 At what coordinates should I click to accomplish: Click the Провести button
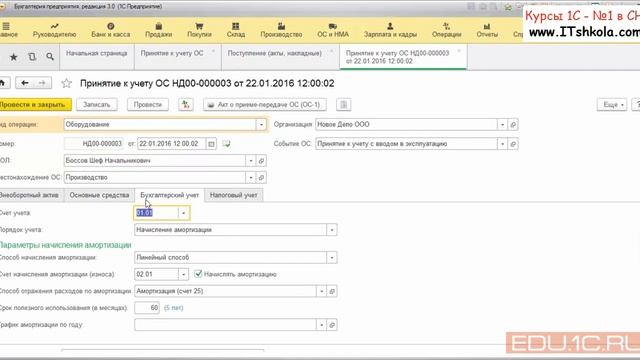coord(148,104)
